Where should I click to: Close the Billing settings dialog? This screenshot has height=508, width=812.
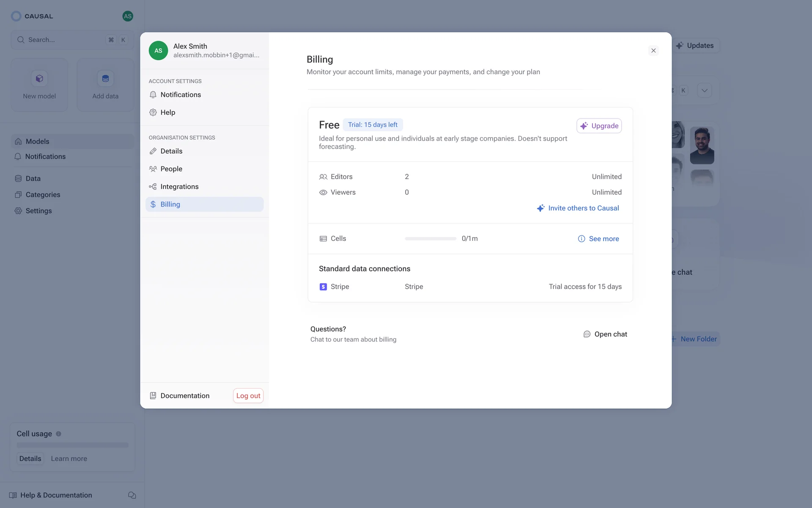coord(653,51)
